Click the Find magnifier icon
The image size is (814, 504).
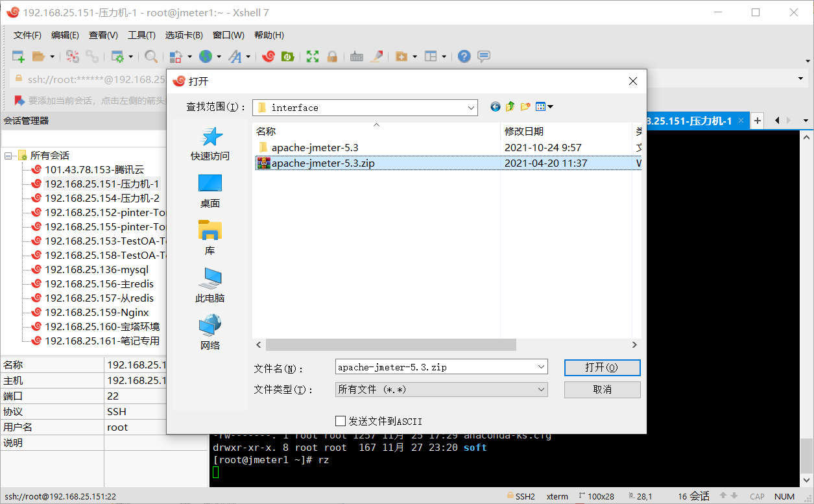click(x=151, y=56)
